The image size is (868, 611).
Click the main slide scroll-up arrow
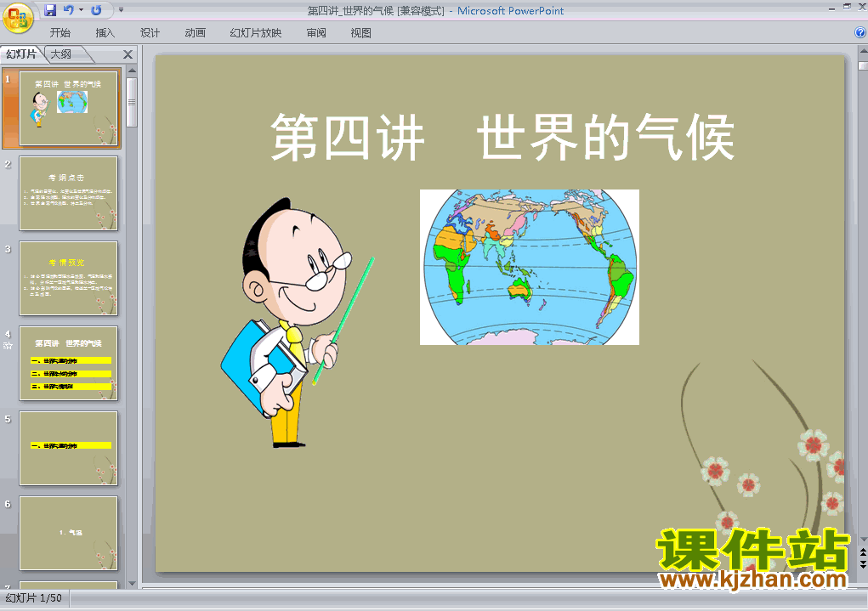tap(863, 51)
